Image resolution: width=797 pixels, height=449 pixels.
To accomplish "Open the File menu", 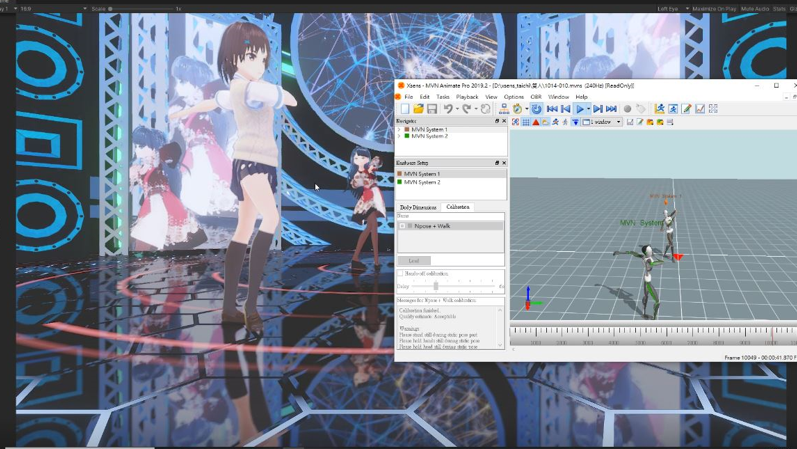I will point(409,97).
